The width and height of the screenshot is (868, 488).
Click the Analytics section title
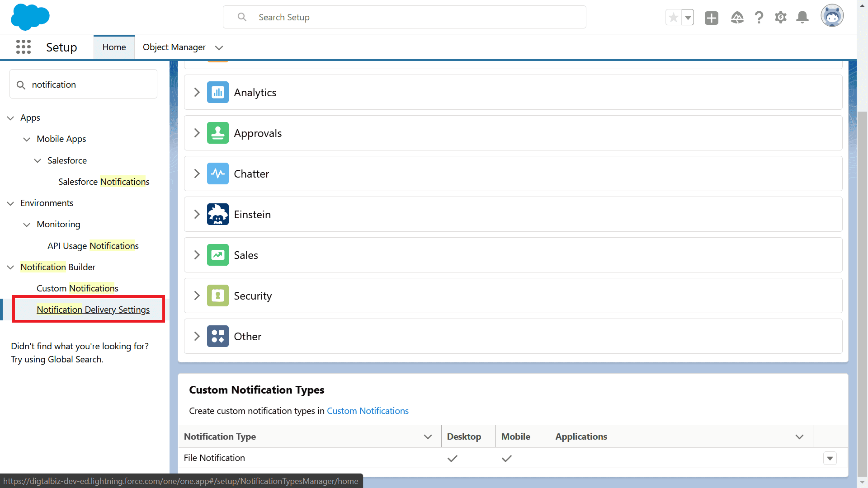click(x=255, y=93)
